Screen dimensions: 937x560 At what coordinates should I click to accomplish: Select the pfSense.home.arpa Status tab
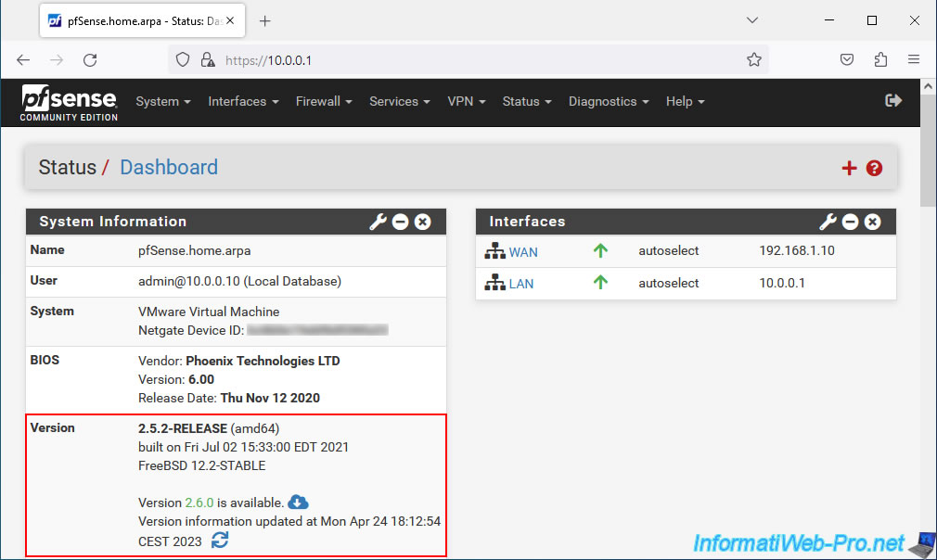tap(142, 21)
